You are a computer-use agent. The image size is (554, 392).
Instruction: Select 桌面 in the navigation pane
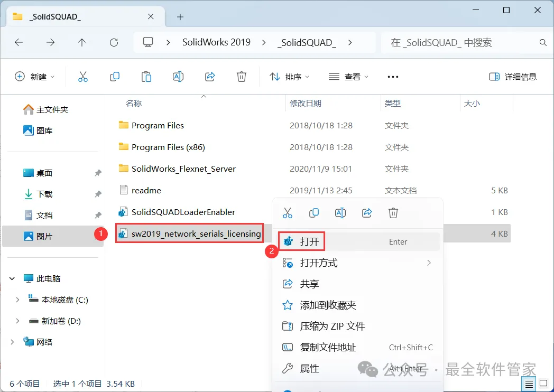coord(38,173)
